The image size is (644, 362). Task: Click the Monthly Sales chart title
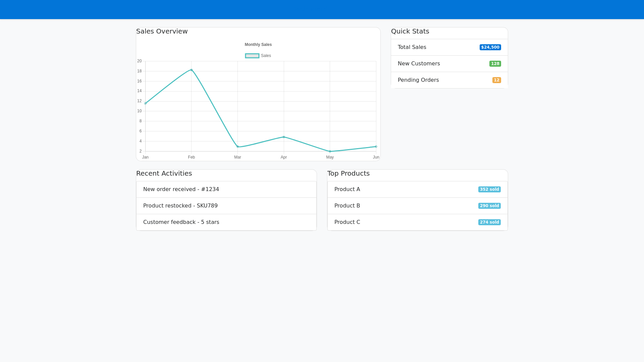click(258, 45)
